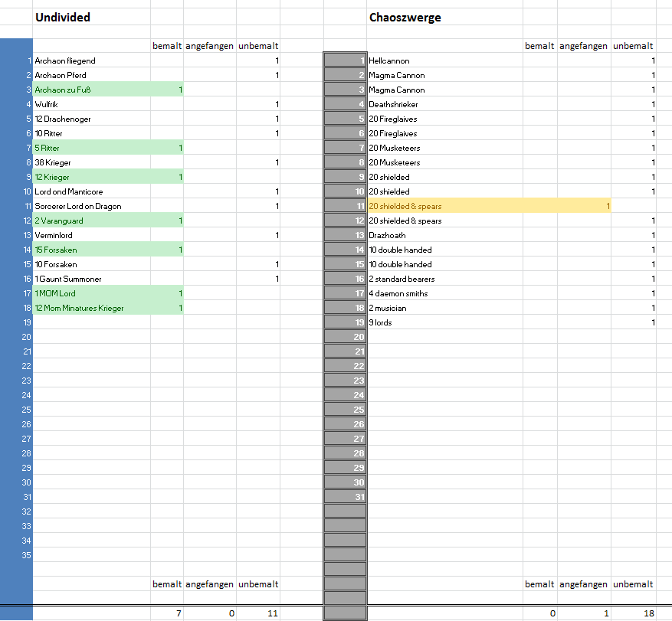The height and width of the screenshot is (621, 672).
Task: Select Chaoszwerge bemalt total 0
Action: [x=539, y=613]
